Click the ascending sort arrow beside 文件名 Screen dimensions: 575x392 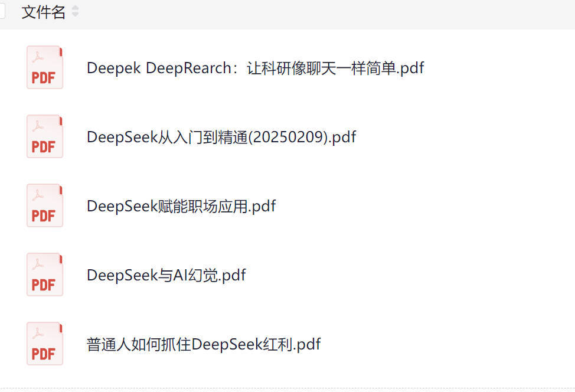[75, 8]
